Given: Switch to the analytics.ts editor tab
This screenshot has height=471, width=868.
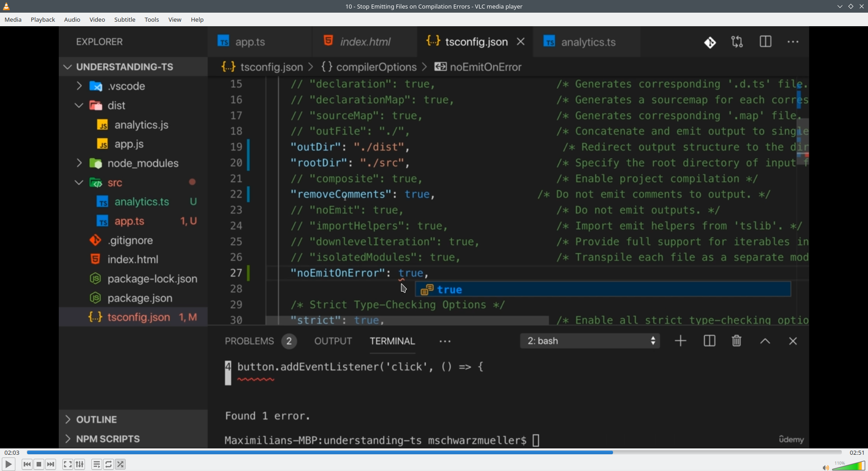Looking at the screenshot, I should click(x=587, y=42).
